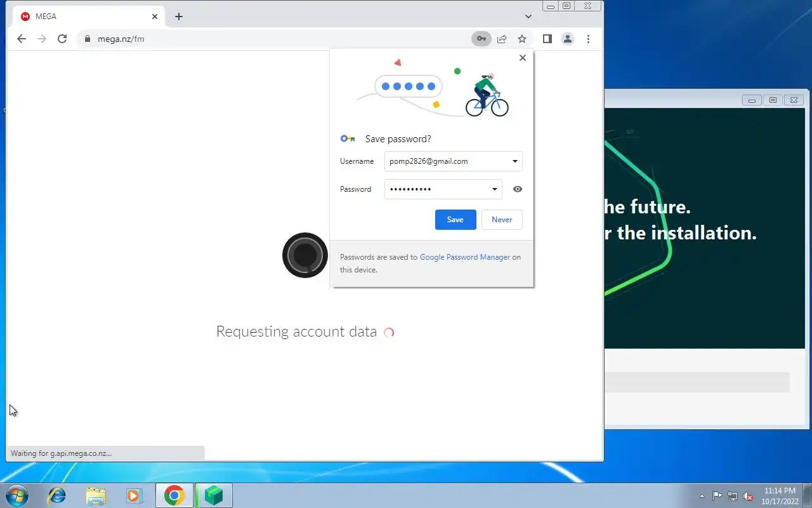This screenshot has height=508, width=812.
Task: Open the Google Password Manager link
Action: click(x=465, y=257)
